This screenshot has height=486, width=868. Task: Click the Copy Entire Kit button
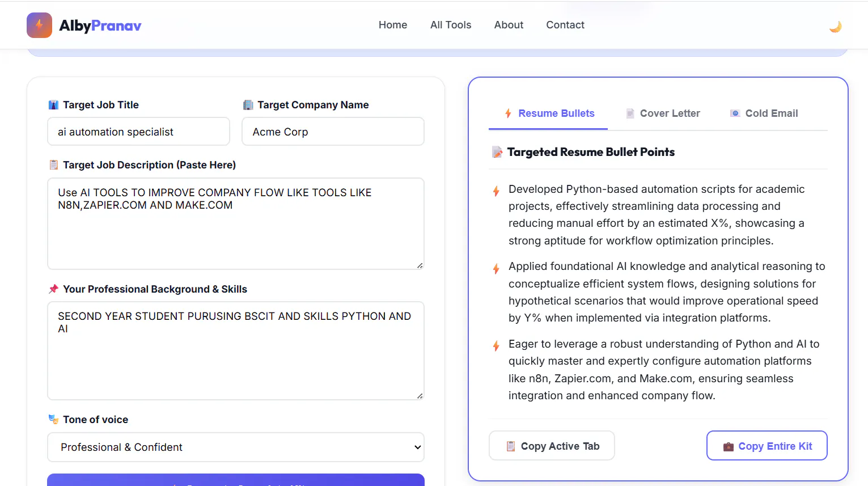767,446
